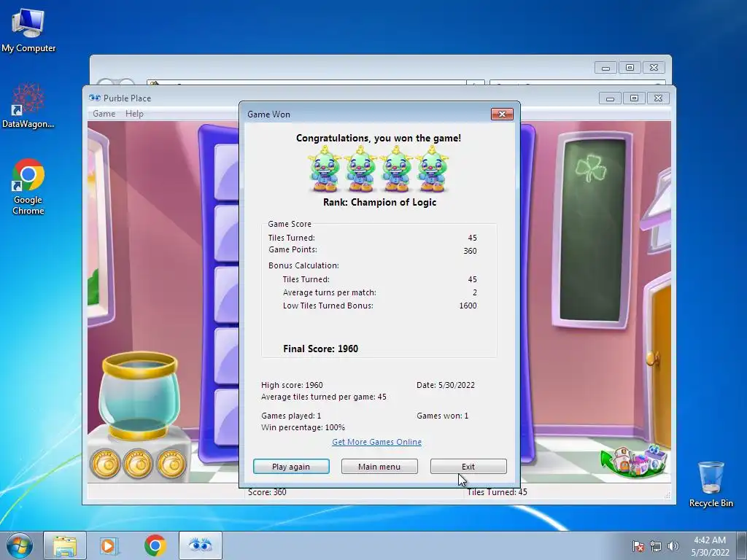Click the top face-down purple tile
Viewport: 747px width, 560px height.
coord(226,171)
